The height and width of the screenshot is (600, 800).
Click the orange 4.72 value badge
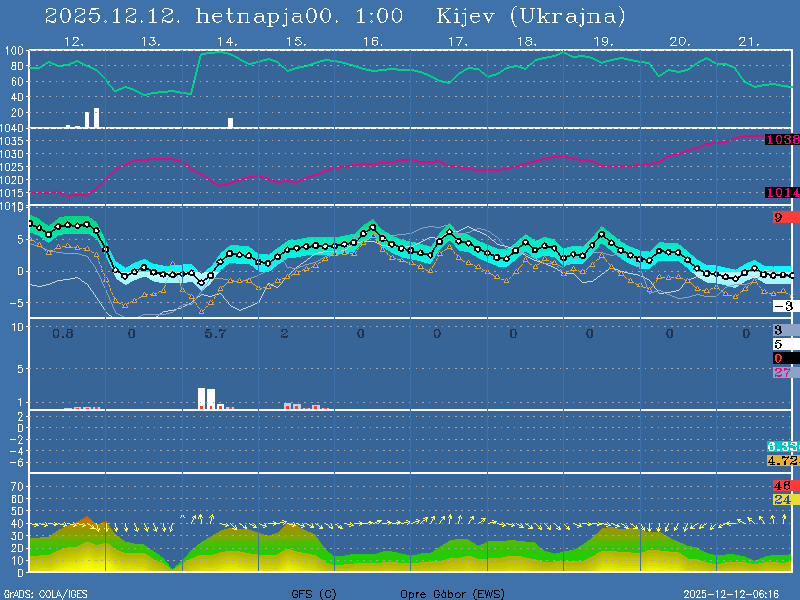(x=782, y=460)
